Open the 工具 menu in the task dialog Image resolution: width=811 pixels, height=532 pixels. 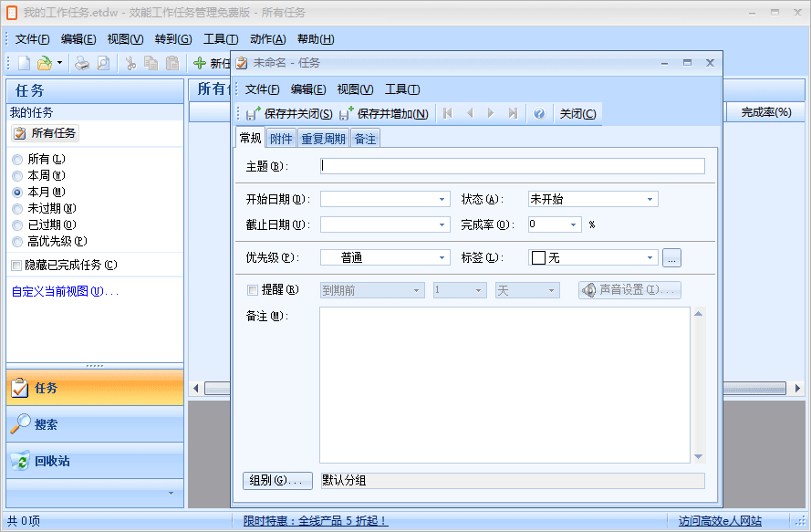pos(400,89)
